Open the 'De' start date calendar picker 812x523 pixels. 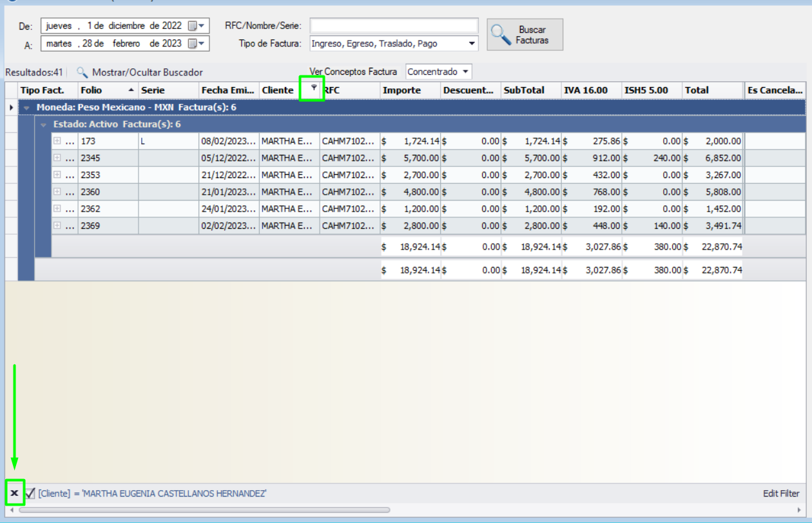point(193,26)
